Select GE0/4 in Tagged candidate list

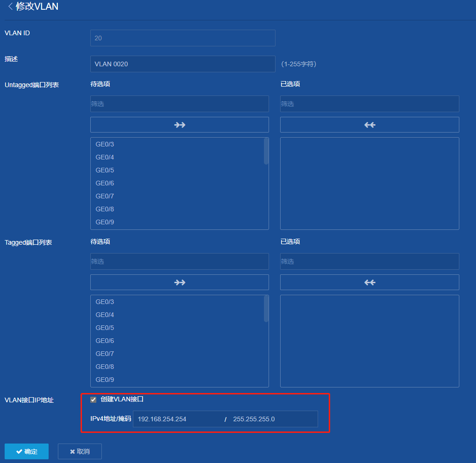[105, 315]
